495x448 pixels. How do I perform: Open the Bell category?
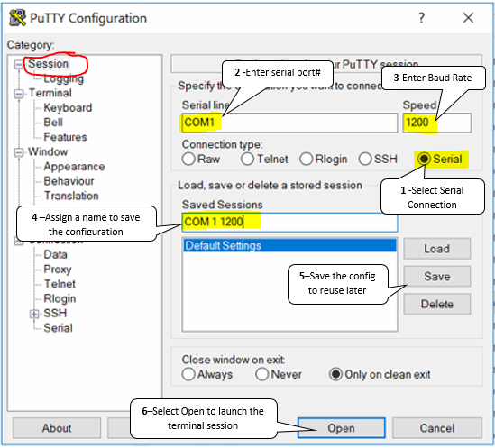point(53,123)
